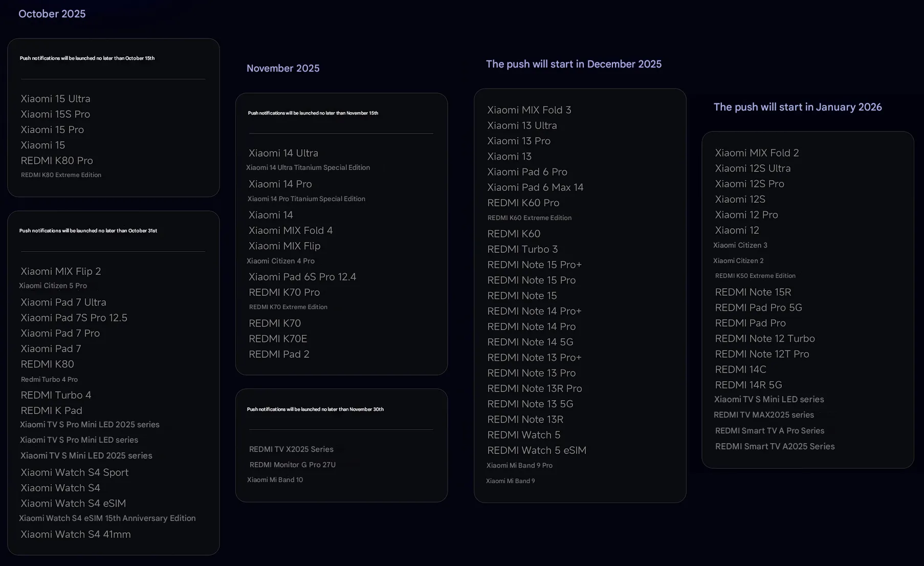The image size is (924, 566).
Task: Select the November 2025 heading
Action: (283, 68)
